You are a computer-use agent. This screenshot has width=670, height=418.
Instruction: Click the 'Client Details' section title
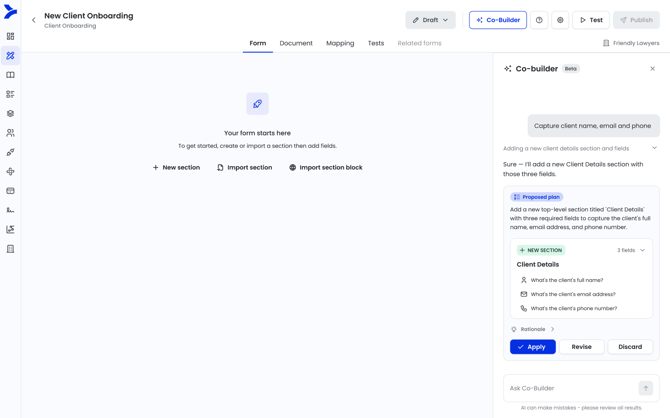[x=538, y=265]
